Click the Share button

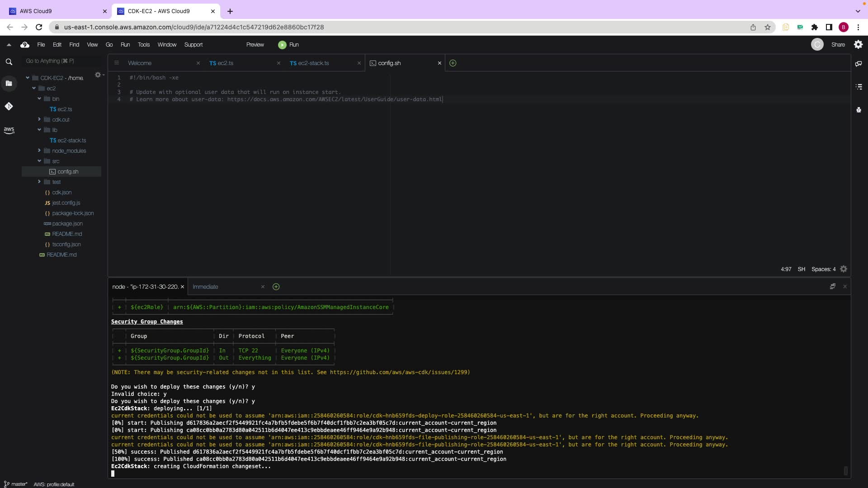[838, 45]
